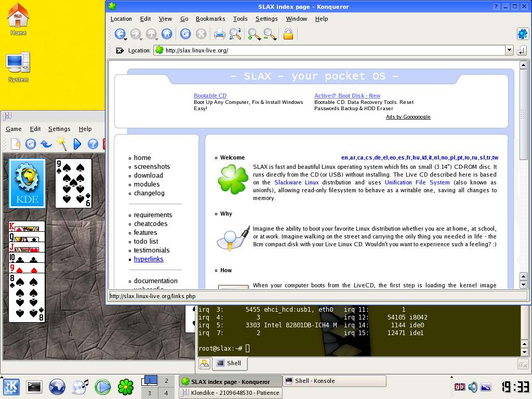The image size is (532, 399).
Task: Launch Konsole from the panel
Action: tap(34, 387)
